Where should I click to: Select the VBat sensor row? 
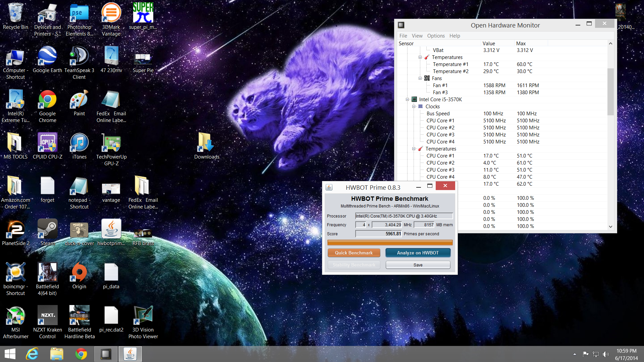(502, 50)
